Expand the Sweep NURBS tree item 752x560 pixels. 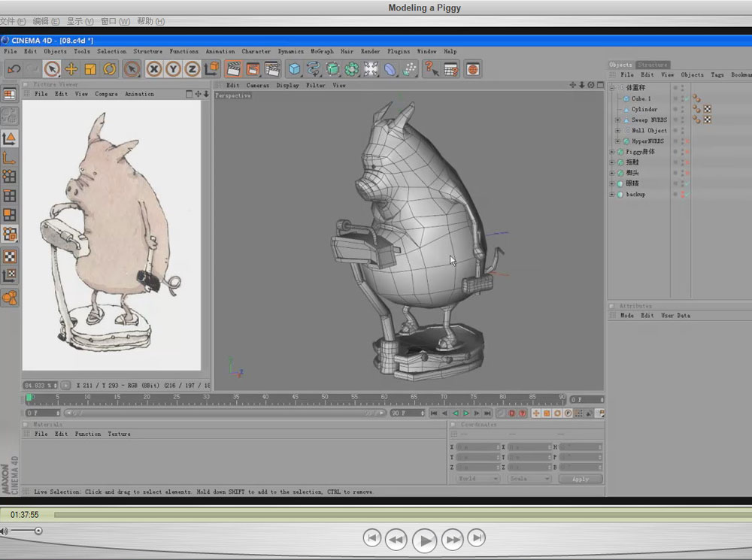coord(618,120)
